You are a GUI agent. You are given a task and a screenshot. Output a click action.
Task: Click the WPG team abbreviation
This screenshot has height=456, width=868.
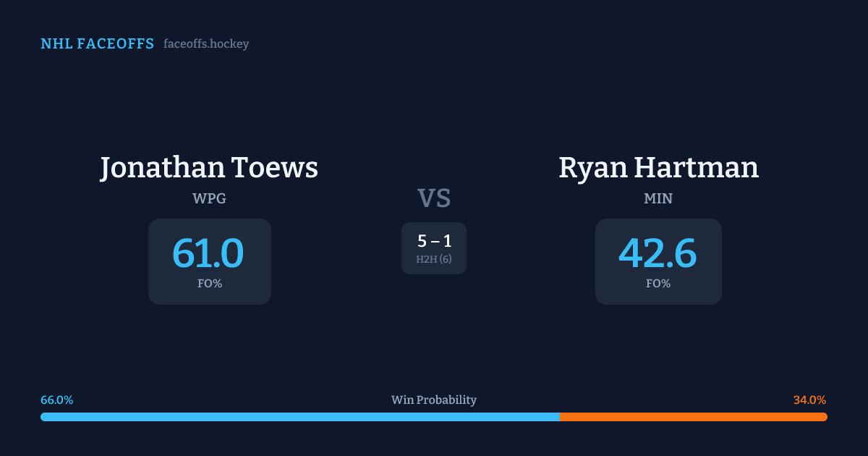[209, 198]
